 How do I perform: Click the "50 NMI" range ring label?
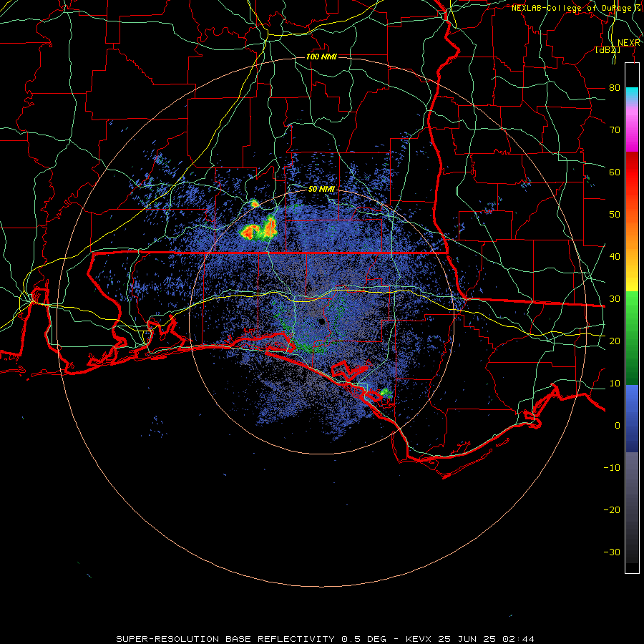(321, 190)
